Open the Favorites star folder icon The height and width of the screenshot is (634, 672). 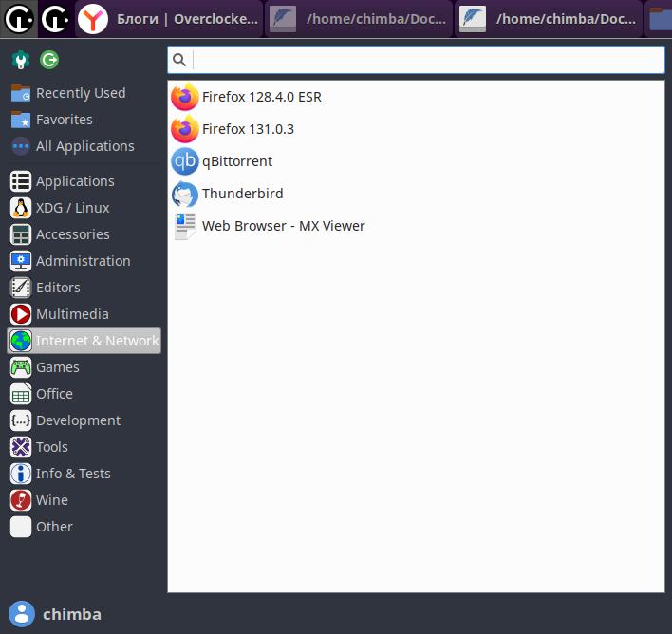(21, 120)
